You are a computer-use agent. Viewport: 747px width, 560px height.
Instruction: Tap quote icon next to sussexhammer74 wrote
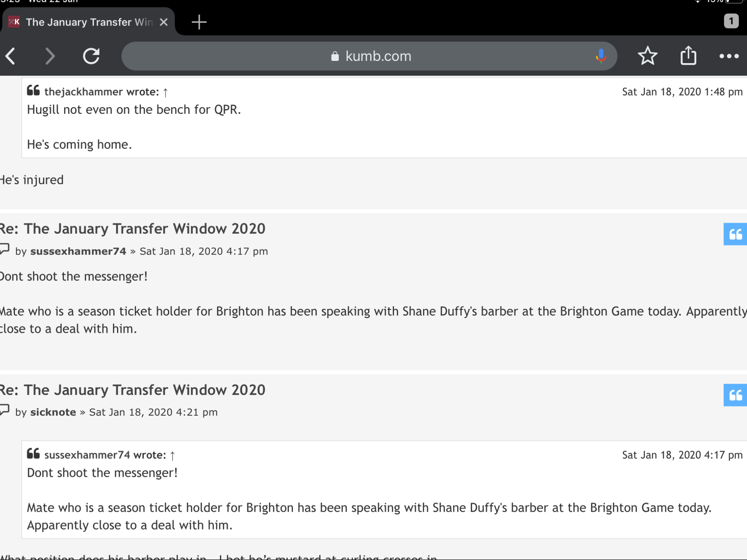point(33,454)
